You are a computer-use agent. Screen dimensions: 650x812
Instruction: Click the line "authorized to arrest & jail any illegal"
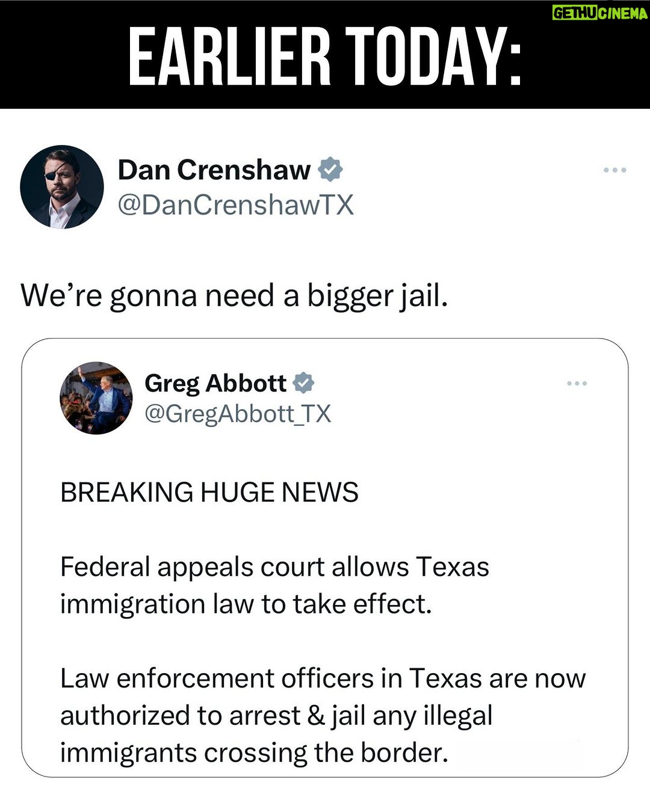(x=276, y=716)
